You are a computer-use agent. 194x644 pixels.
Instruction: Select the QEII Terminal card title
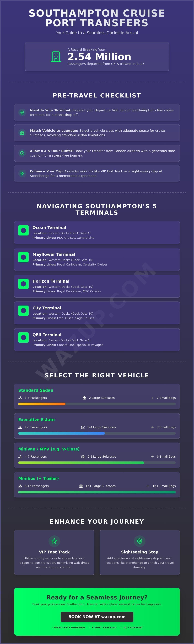47,335
